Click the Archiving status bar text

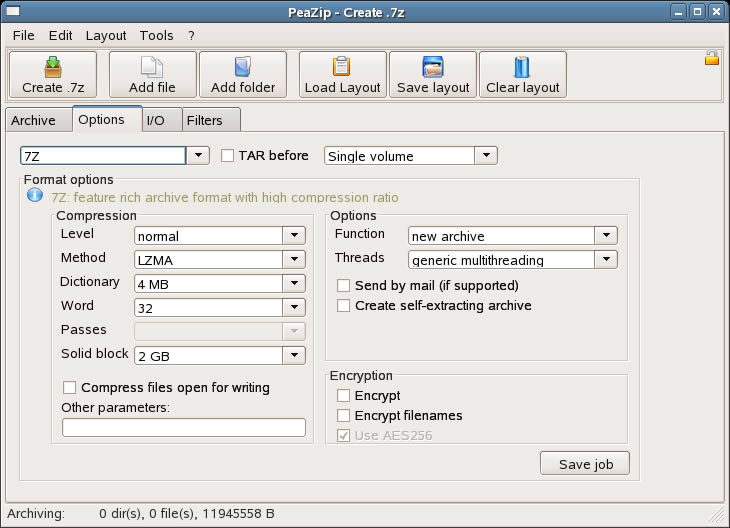(36, 514)
